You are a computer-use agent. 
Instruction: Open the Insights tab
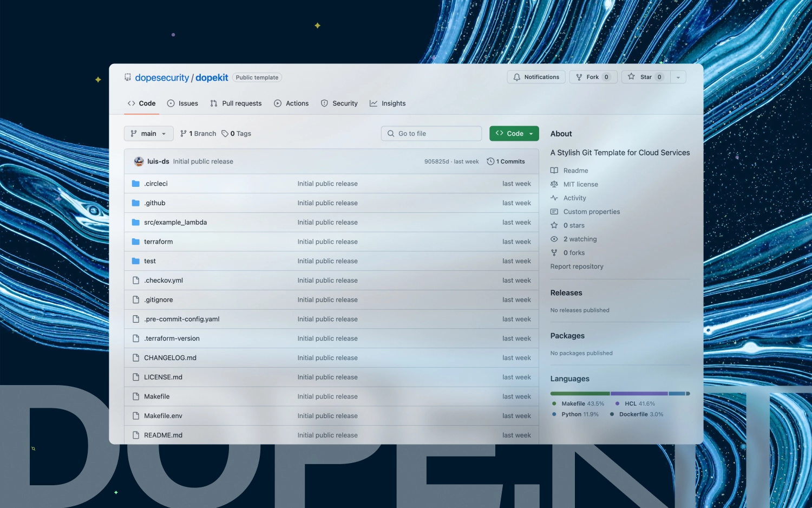[x=388, y=103]
